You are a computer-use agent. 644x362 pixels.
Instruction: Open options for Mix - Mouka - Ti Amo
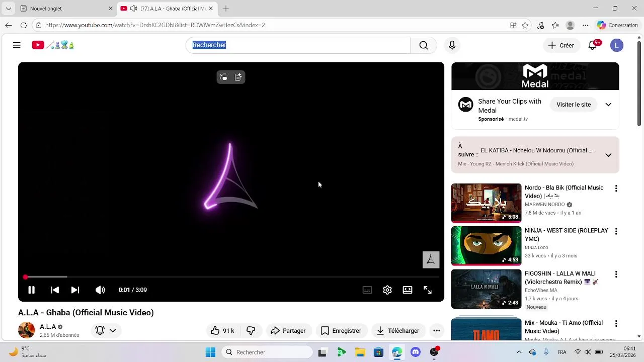(616, 324)
